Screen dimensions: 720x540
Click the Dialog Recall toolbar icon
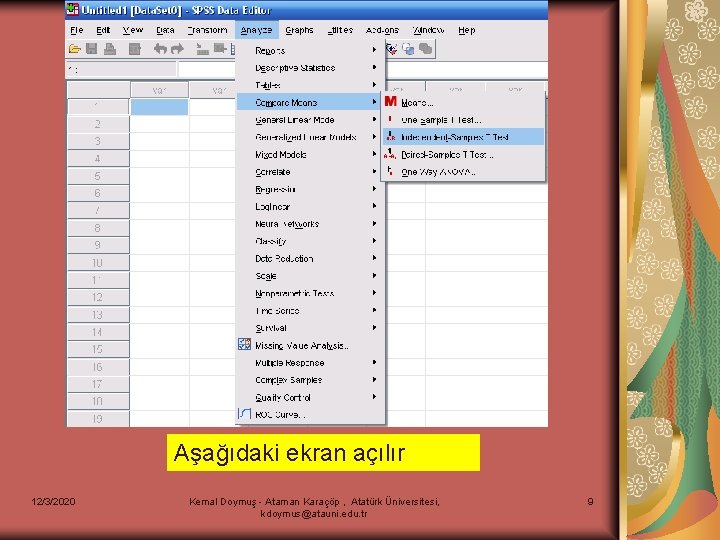coord(135,49)
